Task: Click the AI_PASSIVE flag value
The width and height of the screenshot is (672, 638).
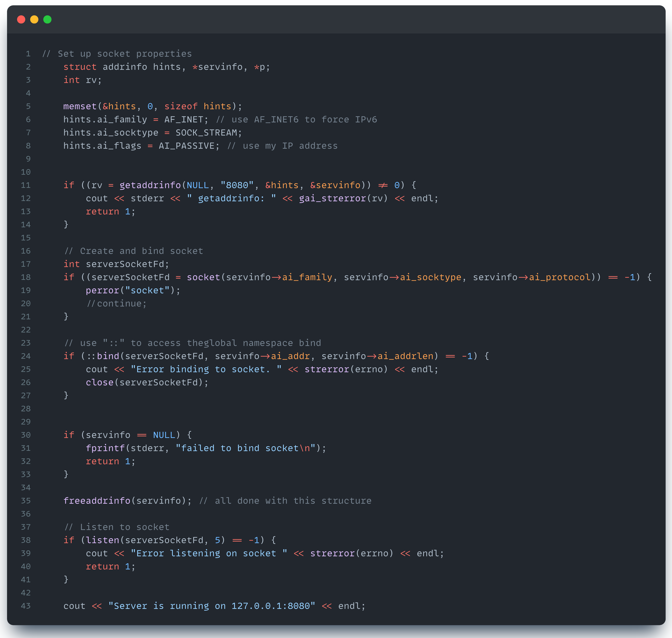Action: coord(186,146)
